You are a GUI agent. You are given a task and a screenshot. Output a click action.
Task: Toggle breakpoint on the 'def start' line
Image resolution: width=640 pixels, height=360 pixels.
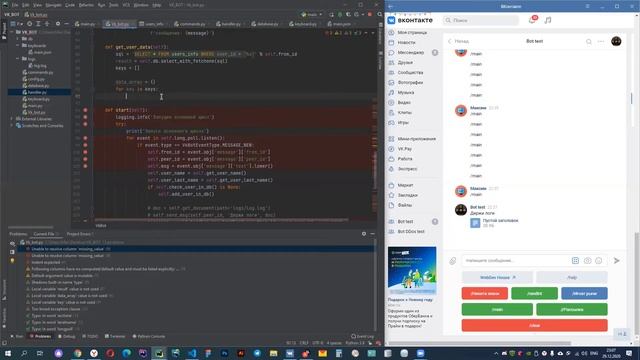tap(85, 110)
